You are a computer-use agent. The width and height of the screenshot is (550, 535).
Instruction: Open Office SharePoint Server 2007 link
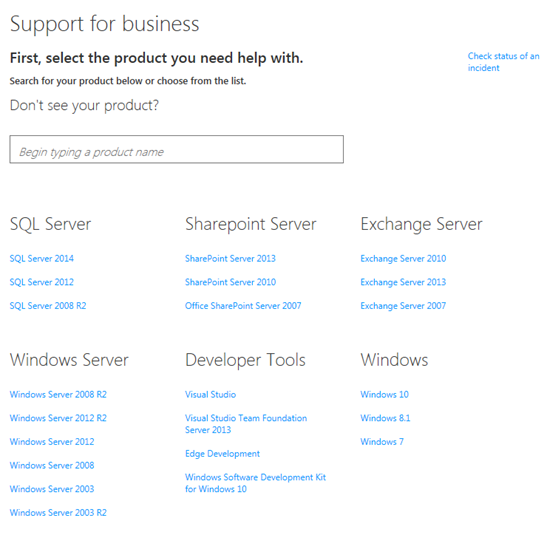point(243,306)
